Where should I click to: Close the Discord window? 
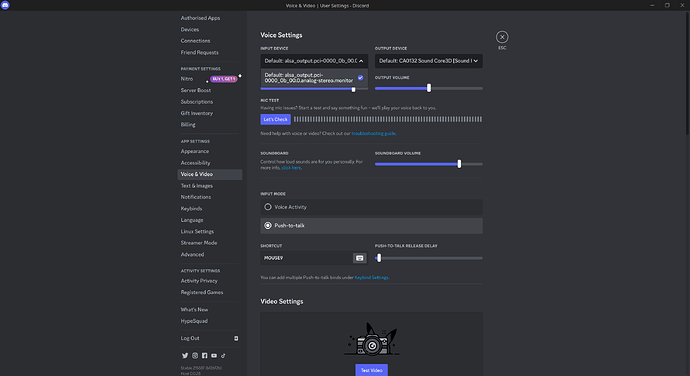click(682, 5)
